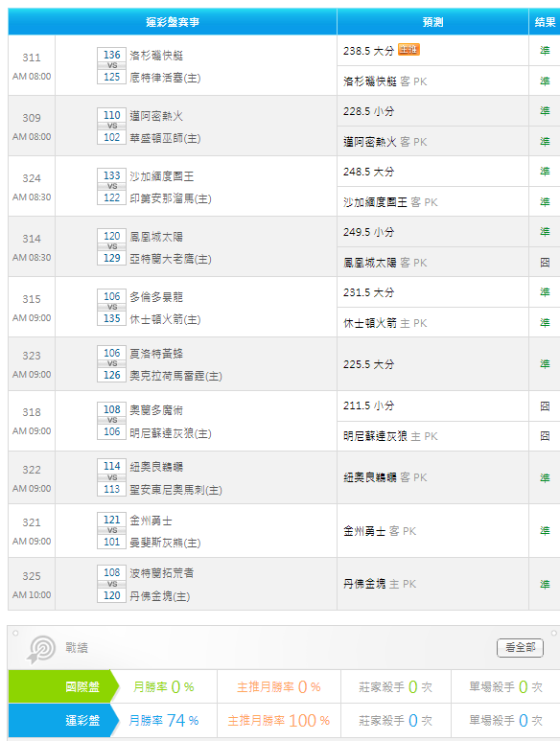Open the 底特律活塞(主) team link
The image size is (560, 741).
point(165,78)
